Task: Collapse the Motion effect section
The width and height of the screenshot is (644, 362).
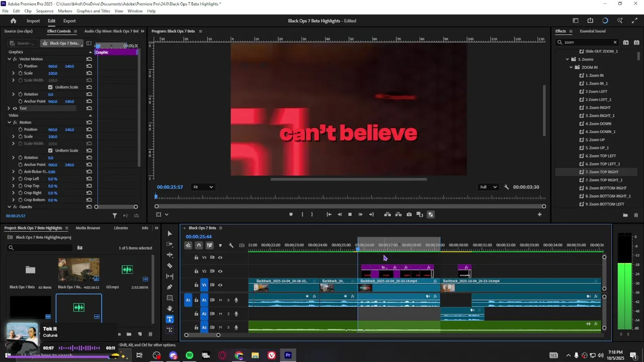Action: [x=9, y=122]
